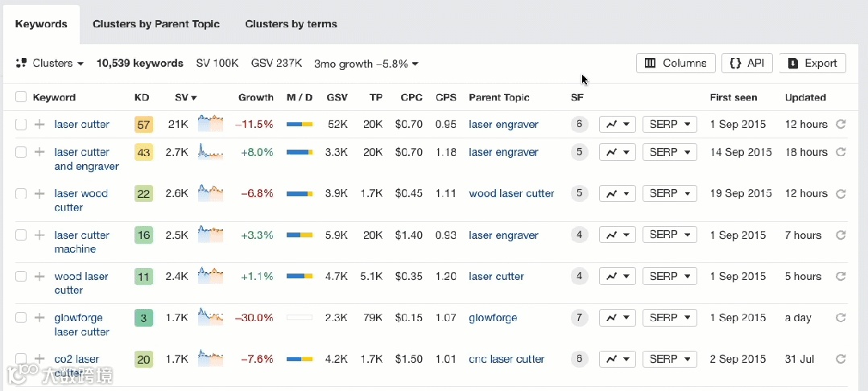Refresh the 'glowforge laser cutter' row

click(x=841, y=318)
